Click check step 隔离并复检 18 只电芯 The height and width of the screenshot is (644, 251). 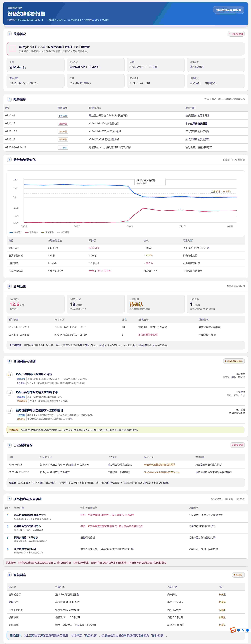(26, 538)
